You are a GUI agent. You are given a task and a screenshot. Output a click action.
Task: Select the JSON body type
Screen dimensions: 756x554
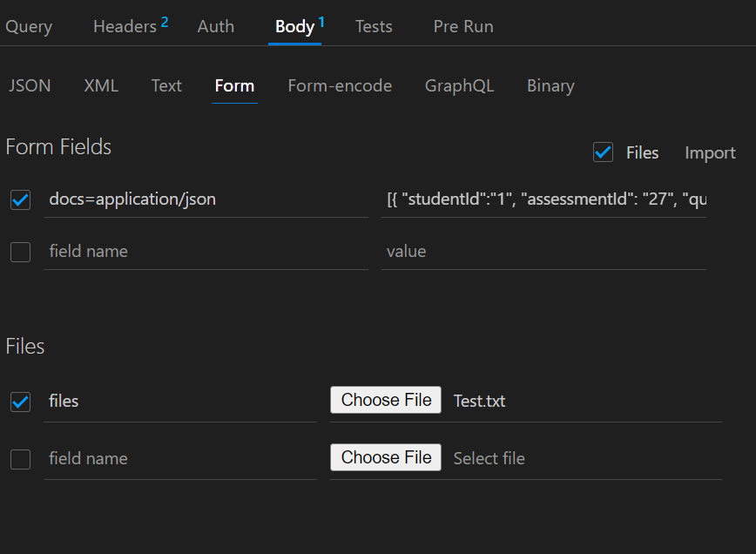(30, 85)
